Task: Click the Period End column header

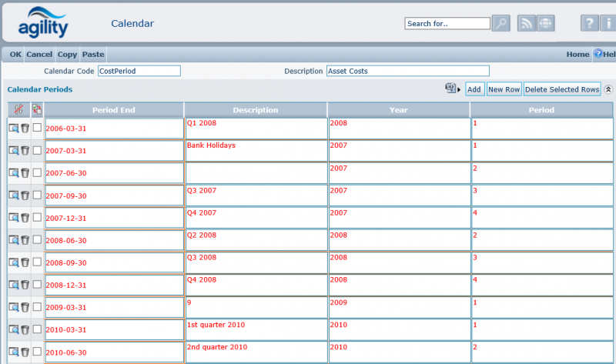Action: click(x=113, y=110)
